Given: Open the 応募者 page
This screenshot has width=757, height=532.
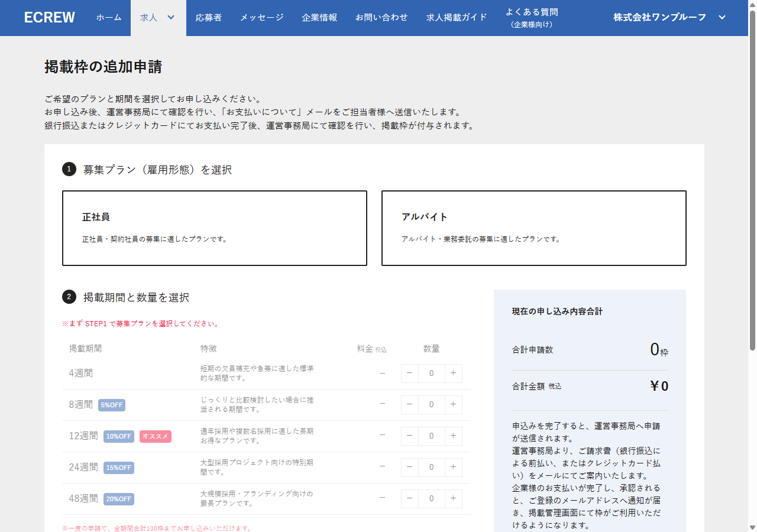Looking at the screenshot, I should point(209,18).
